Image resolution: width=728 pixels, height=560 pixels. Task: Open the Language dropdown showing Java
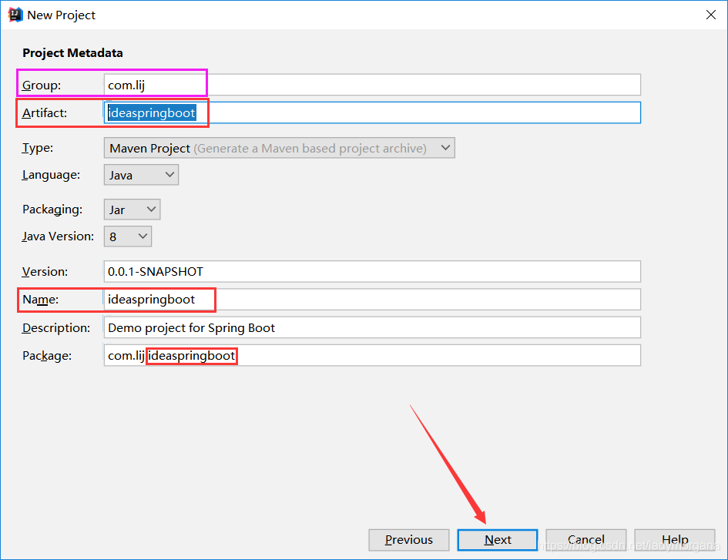point(141,175)
